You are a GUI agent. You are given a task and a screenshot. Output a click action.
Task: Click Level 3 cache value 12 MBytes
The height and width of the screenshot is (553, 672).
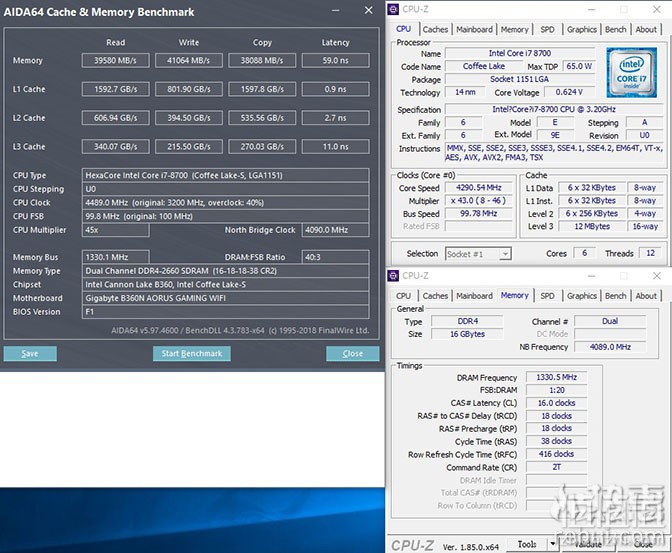[x=592, y=226]
